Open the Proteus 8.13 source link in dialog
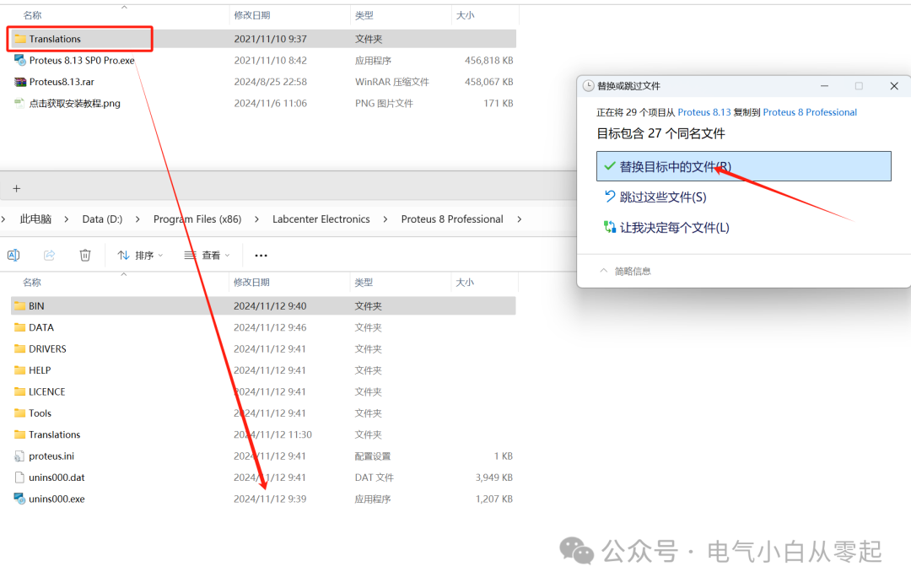The height and width of the screenshot is (588, 911). coord(704,112)
